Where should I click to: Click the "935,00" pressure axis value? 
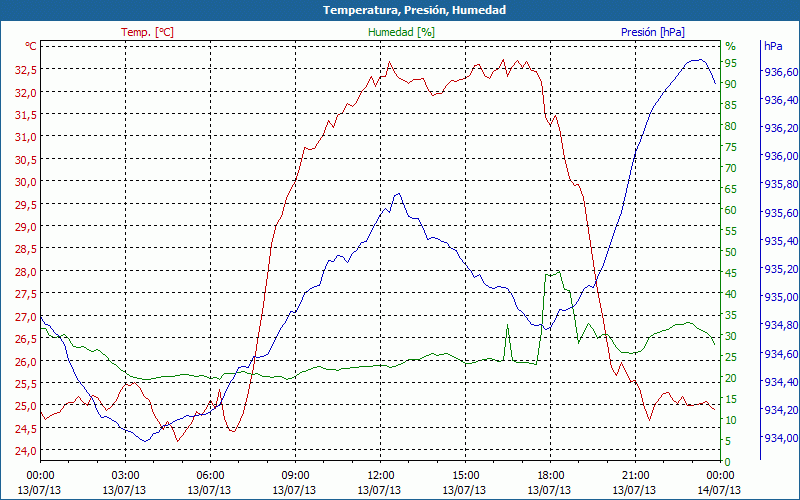781,297
